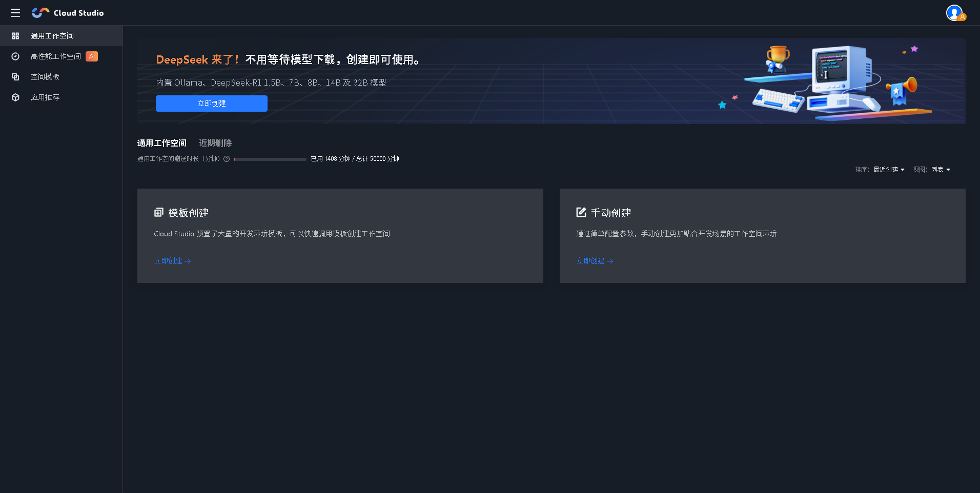Screen dimensions: 980x493
Task: Click the 通用工作空间 grid icon in sidebar
Action: (x=15, y=36)
